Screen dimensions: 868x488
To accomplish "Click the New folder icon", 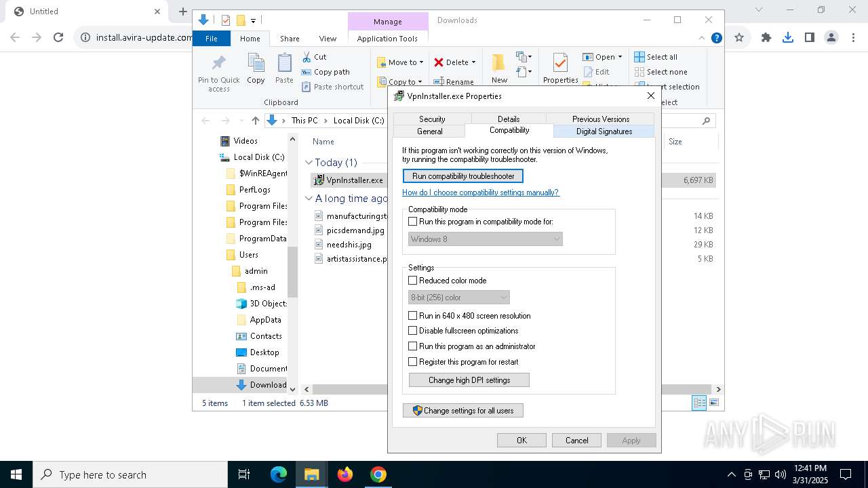I will [x=499, y=63].
